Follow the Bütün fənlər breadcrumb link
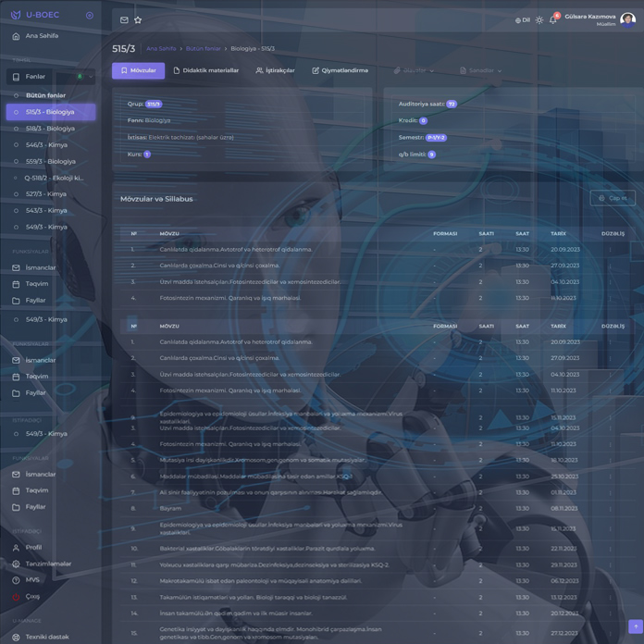Image resolution: width=644 pixels, height=644 pixels. [x=203, y=48]
